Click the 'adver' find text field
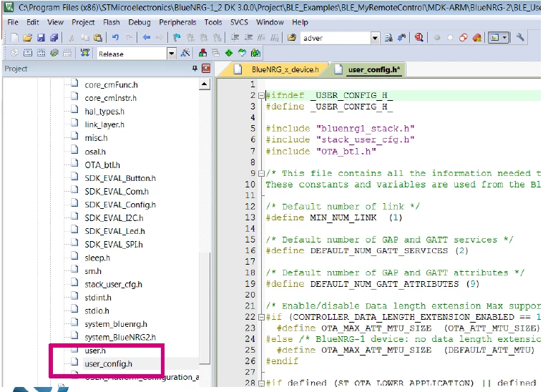 pyautogui.click(x=336, y=38)
